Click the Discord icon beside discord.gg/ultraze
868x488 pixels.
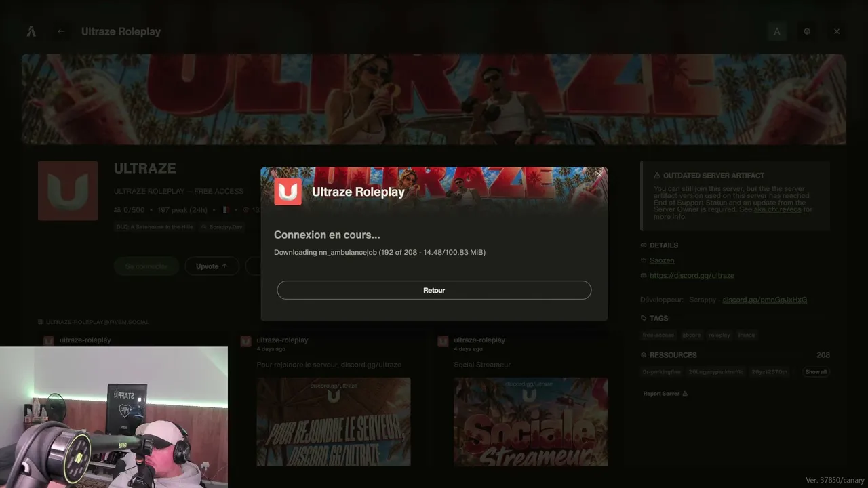tap(644, 276)
